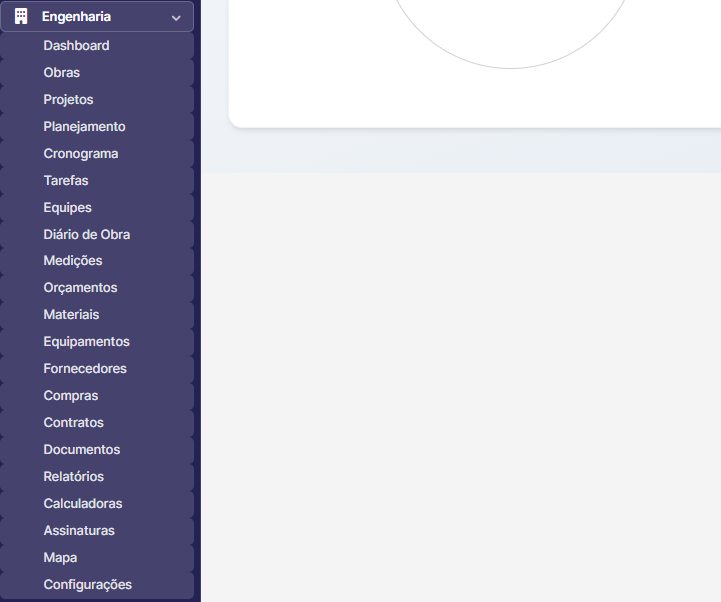The image size is (721, 602).
Task: Open the Contratos menu item
Action: pos(73,423)
